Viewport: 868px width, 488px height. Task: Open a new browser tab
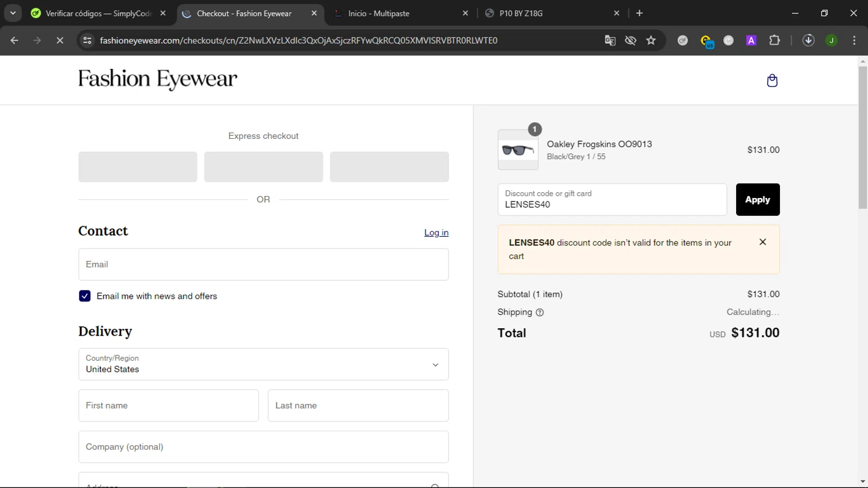[639, 13]
